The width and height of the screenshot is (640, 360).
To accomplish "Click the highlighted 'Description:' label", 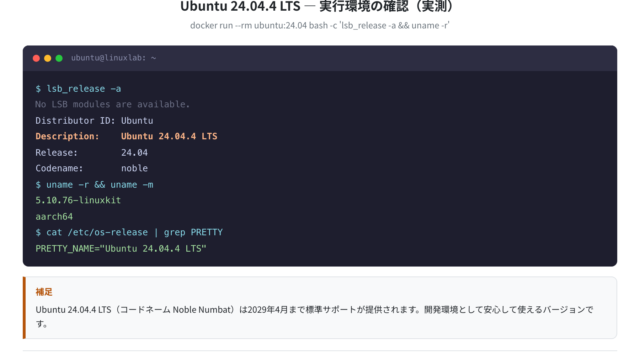I will coord(67,136).
